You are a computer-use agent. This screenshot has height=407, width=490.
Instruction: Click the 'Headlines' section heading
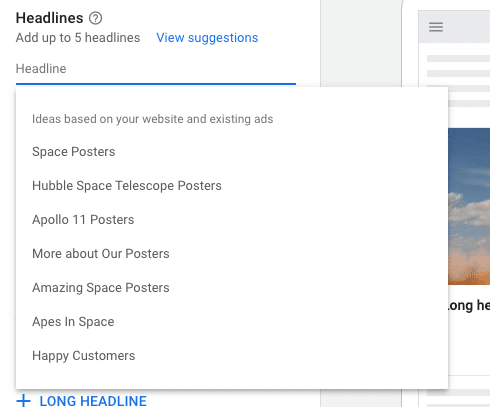point(49,18)
